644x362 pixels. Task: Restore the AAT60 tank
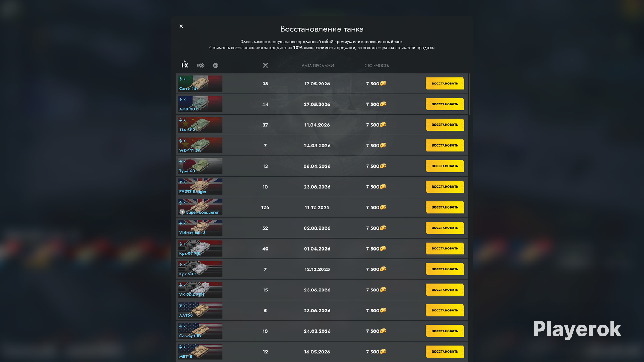click(445, 311)
